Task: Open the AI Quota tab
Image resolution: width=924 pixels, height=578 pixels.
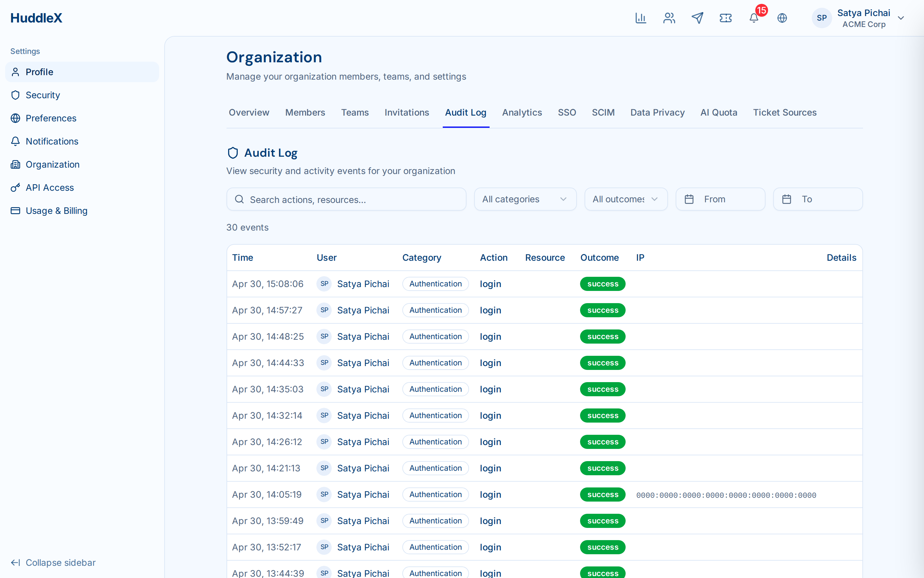Action: [719, 112]
